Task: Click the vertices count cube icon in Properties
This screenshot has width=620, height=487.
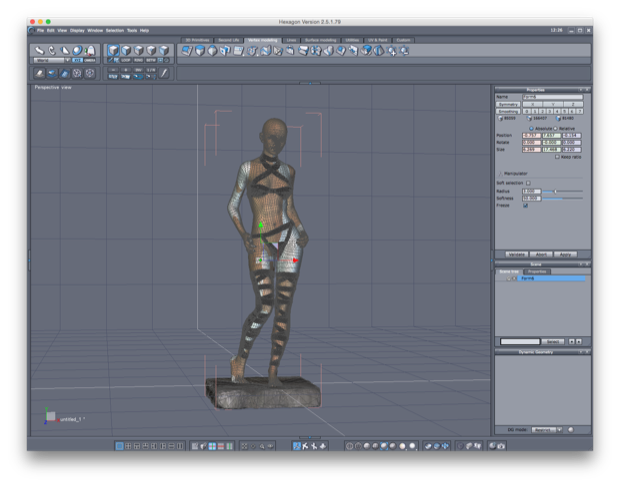Action: tap(501, 118)
